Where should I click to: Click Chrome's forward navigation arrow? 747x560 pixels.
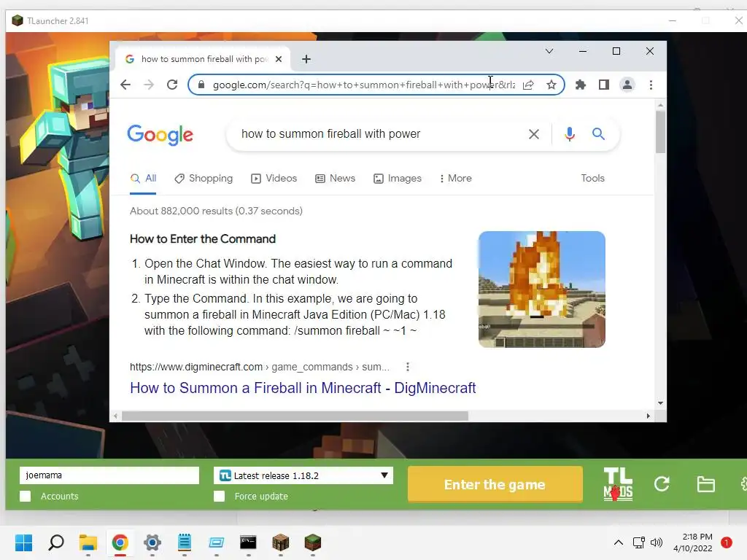coord(149,85)
